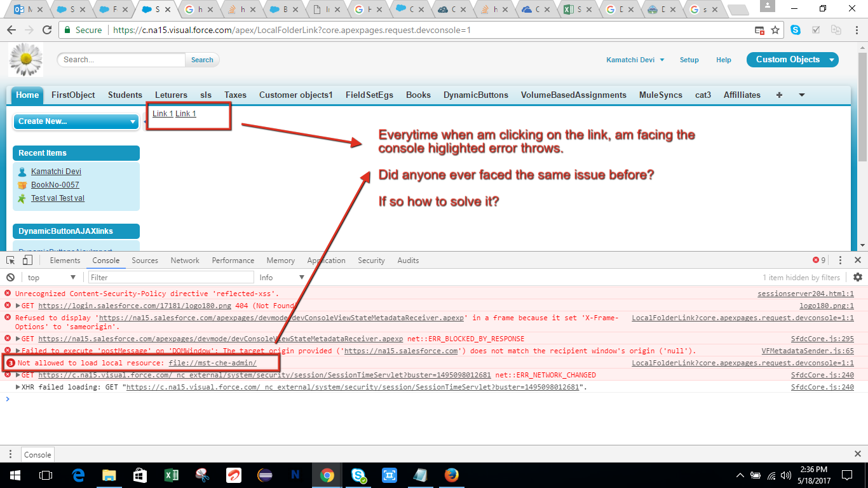Launch Microsoft Edge from the taskbar
Image resolution: width=868 pixels, height=488 pixels.
click(78, 475)
